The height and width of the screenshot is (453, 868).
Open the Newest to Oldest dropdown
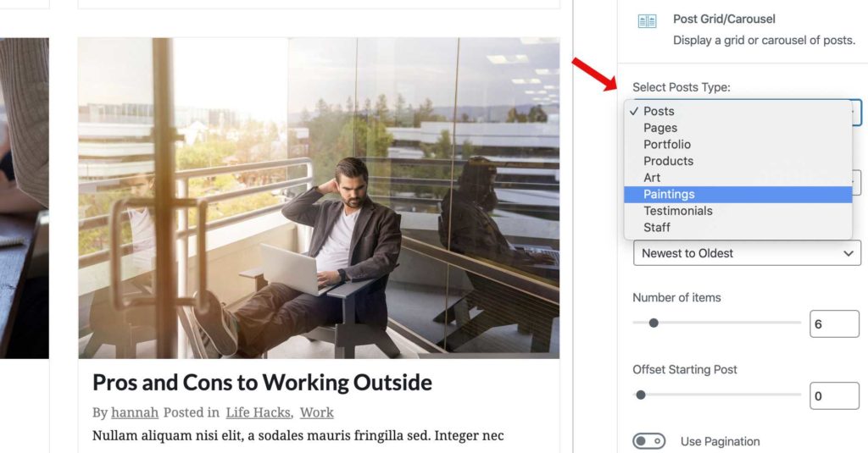tap(747, 253)
